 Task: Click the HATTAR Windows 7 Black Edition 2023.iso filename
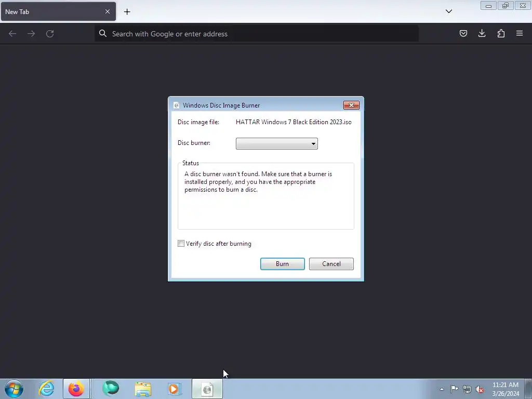(294, 122)
